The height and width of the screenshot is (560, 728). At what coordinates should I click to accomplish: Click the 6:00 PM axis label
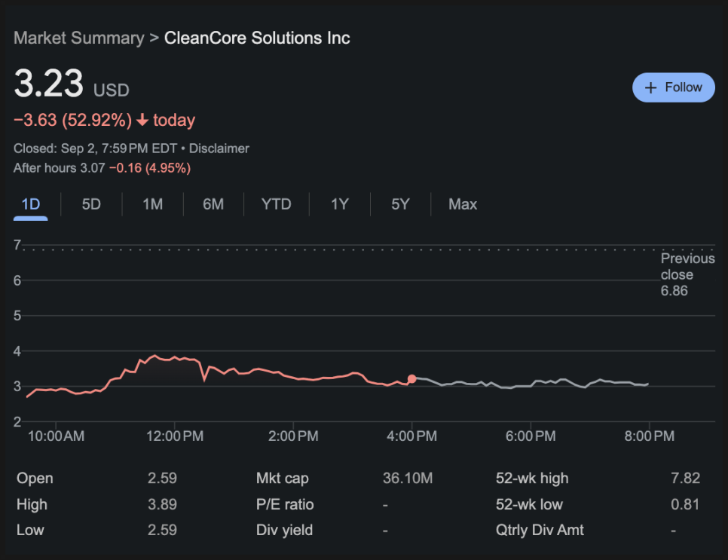[x=531, y=436]
